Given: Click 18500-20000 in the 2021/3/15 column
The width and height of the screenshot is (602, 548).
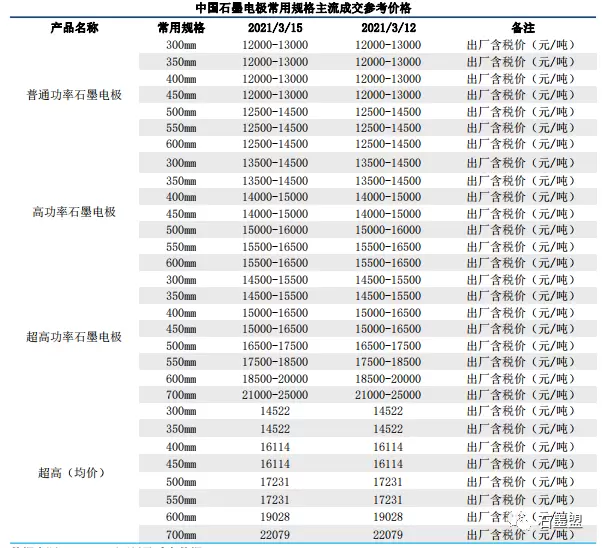Looking at the screenshot, I should (275, 379).
